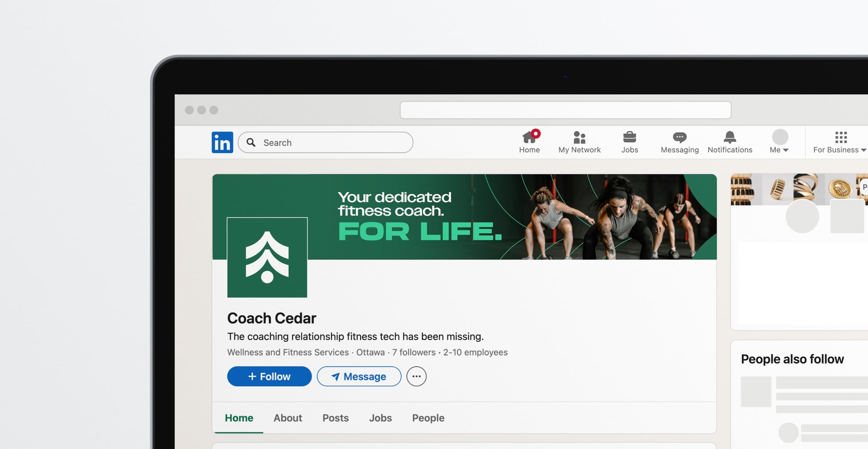Click the Coach Cedar page title
The image size is (868, 449).
point(272,318)
